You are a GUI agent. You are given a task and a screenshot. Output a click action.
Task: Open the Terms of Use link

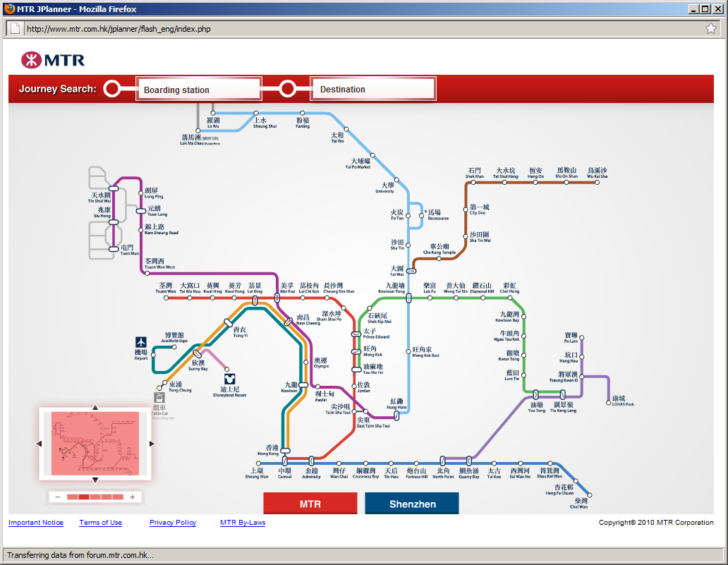pos(100,522)
